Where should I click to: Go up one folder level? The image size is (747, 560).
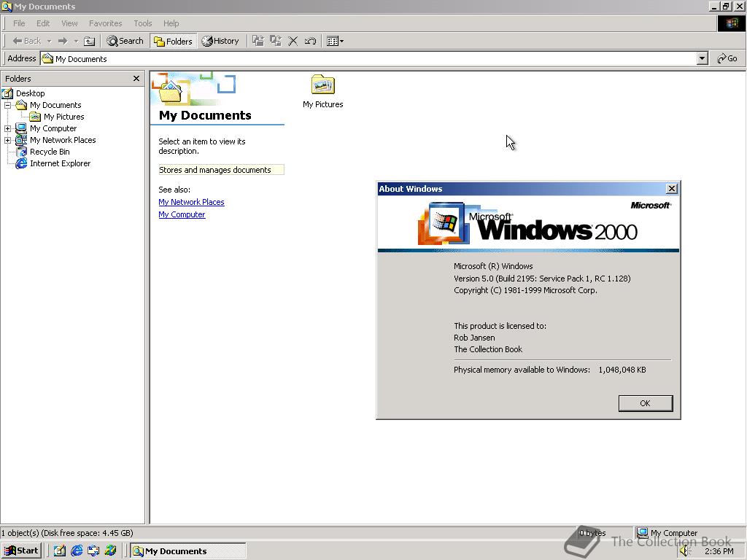click(90, 41)
